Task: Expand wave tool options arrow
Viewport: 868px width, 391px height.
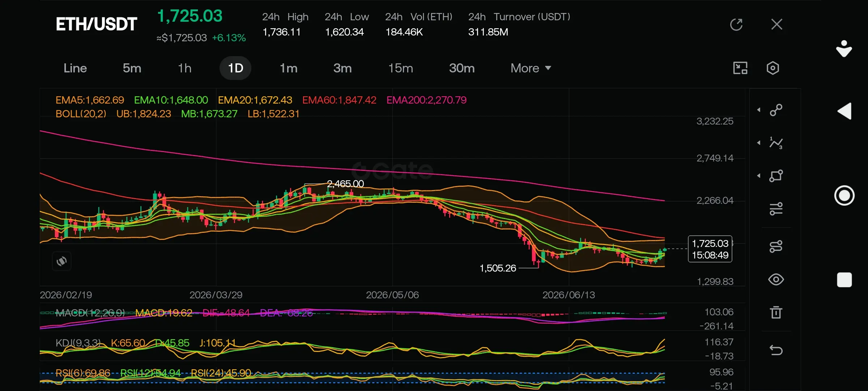Action: click(x=759, y=143)
